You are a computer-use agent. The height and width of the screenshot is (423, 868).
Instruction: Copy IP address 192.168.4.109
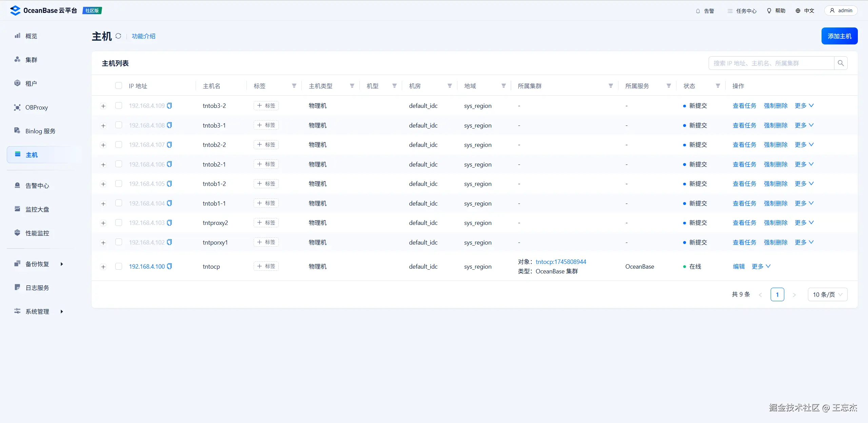point(170,105)
